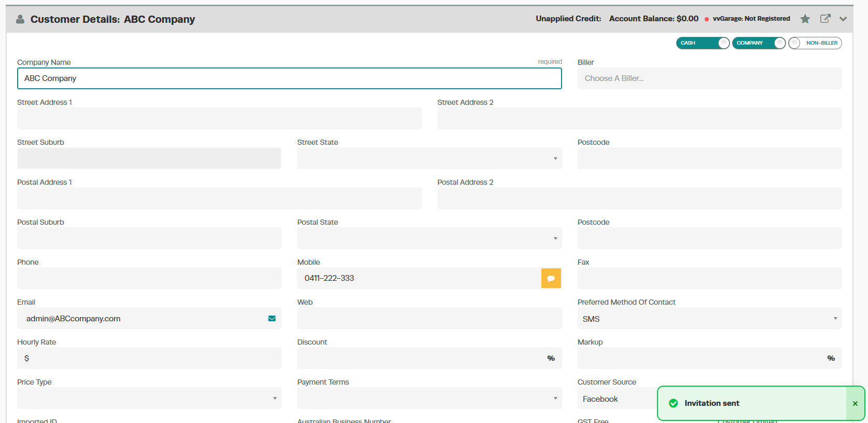868x423 pixels.
Task: Click the Account Balance: $0.00 text
Action: pos(654,19)
